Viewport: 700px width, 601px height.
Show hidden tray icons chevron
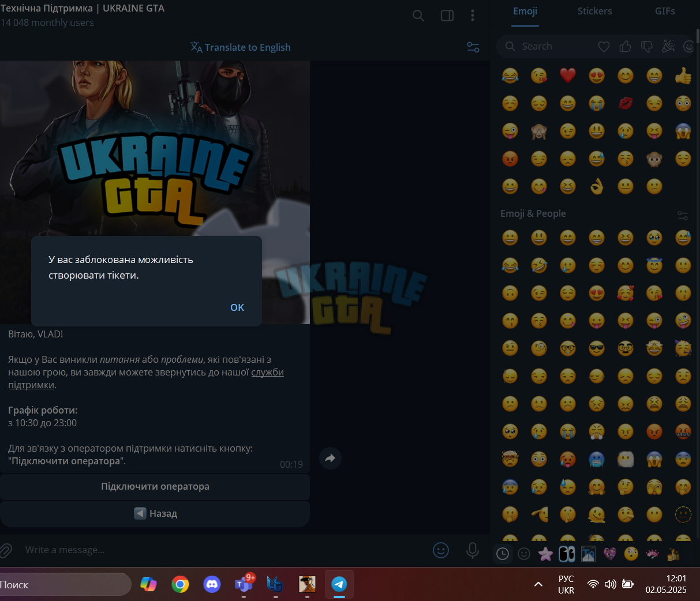click(538, 584)
